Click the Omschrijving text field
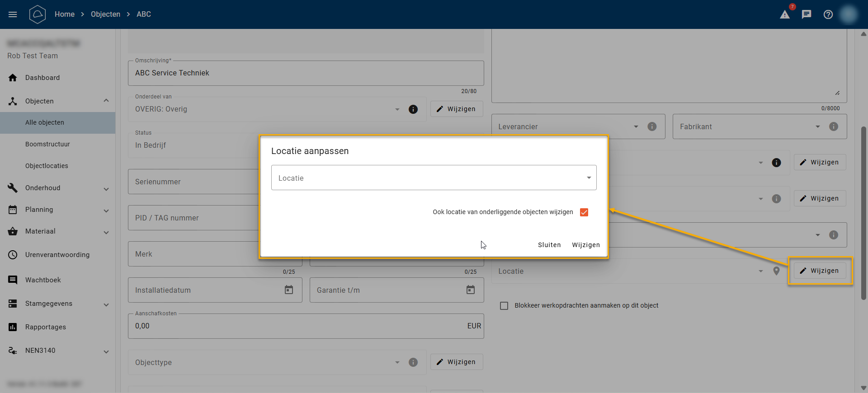 tap(306, 73)
